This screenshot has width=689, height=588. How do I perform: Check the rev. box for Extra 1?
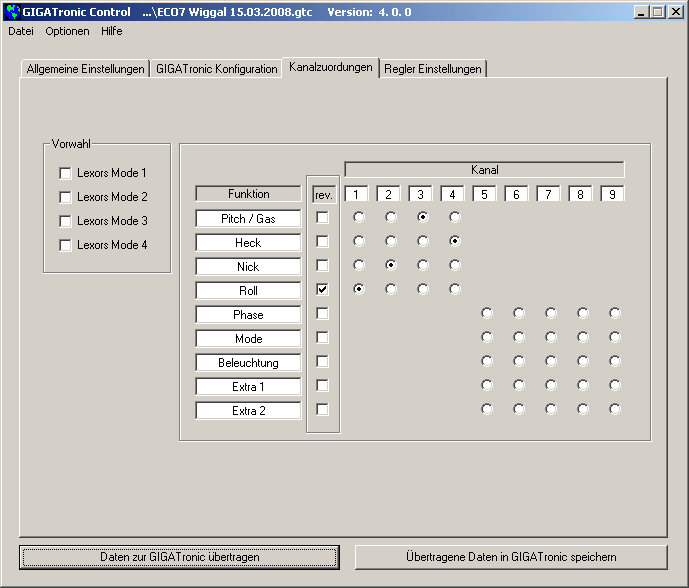(x=323, y=385)
